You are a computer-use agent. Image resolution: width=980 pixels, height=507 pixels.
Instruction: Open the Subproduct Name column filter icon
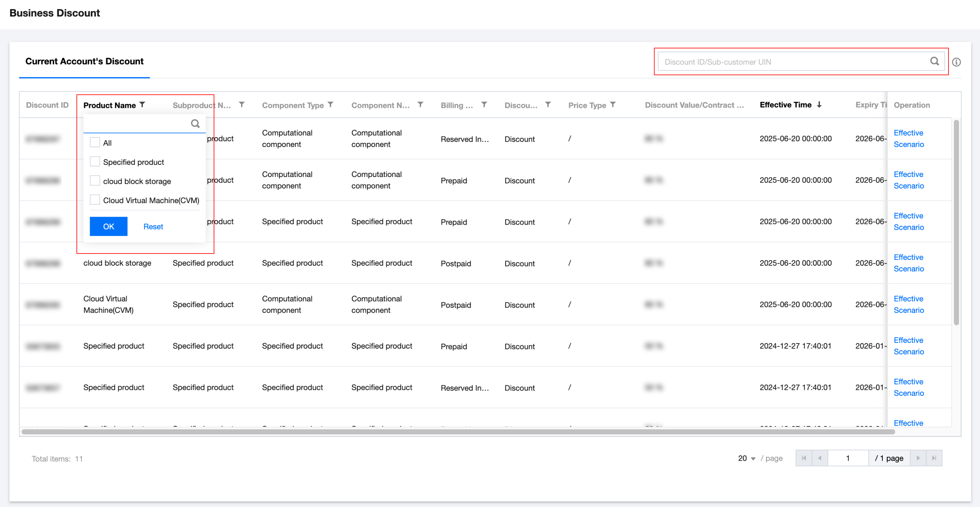[x=241, y=105]
